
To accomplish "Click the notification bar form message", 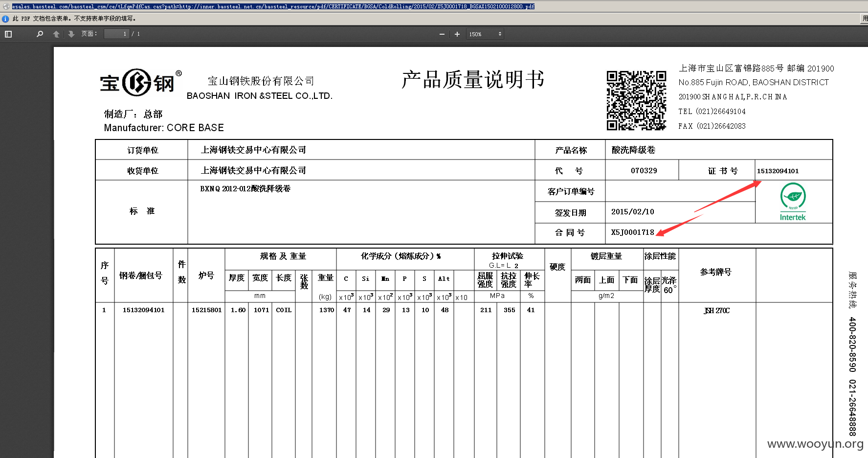I will coord(74,19).
